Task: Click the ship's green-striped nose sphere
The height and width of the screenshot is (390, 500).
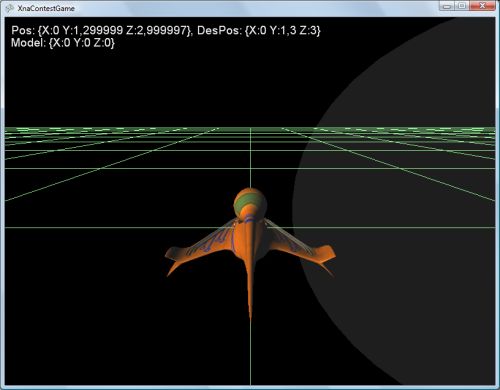Action: [250, 203]
